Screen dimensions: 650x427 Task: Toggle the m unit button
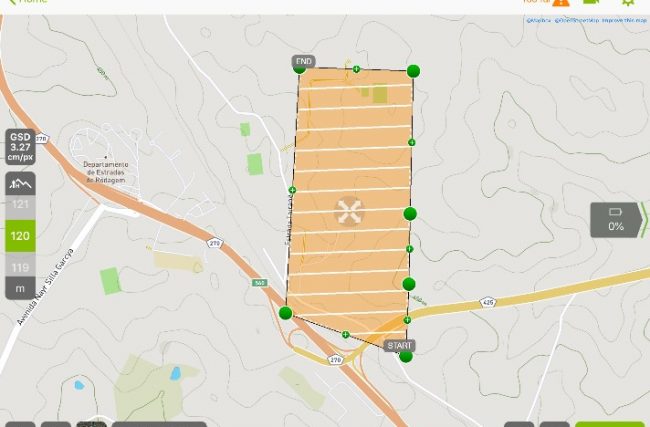click(20, 289)
